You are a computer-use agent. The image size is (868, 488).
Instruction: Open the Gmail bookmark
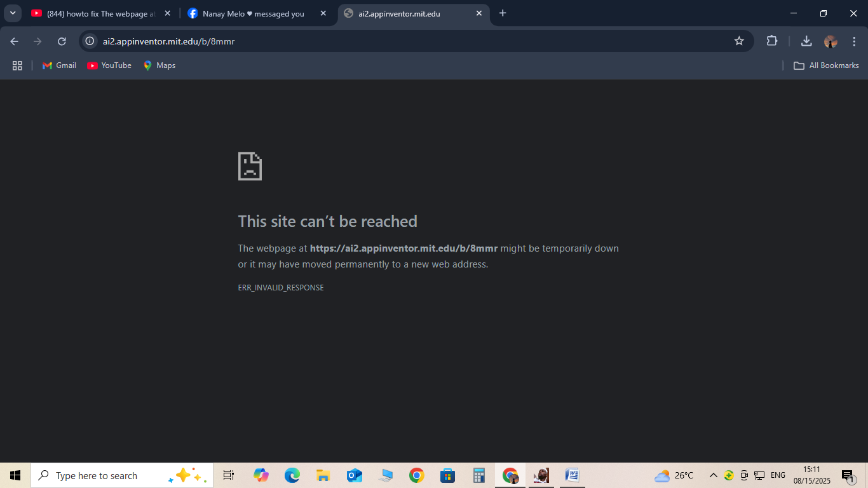59,65
